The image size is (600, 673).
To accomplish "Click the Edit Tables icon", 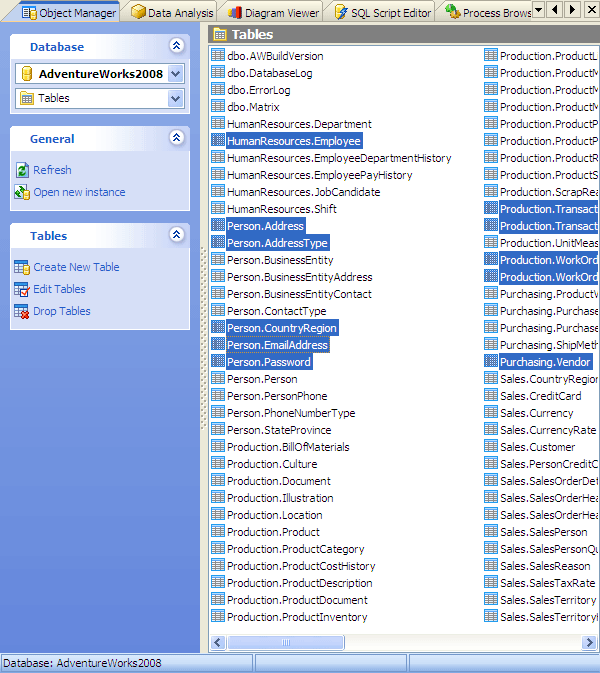I will 21,289.
